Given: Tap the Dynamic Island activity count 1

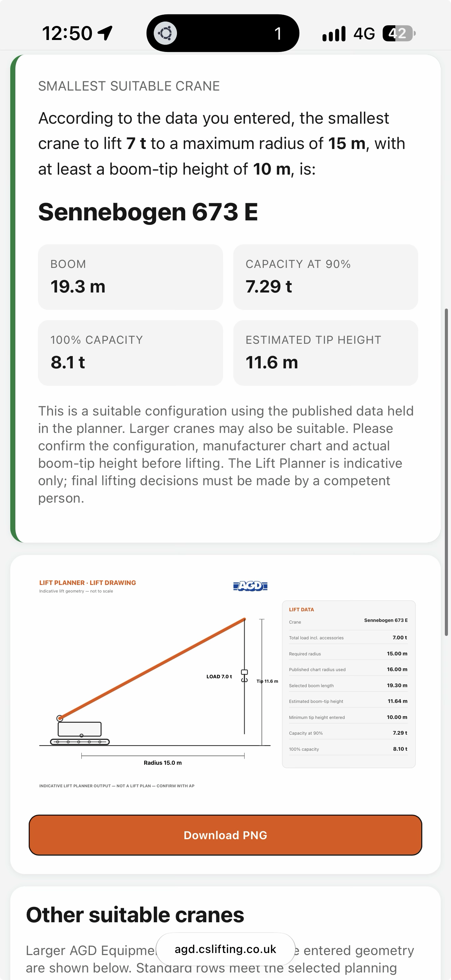Looking at the screenshot, I should pyautogui.click(x=278, y=33).
